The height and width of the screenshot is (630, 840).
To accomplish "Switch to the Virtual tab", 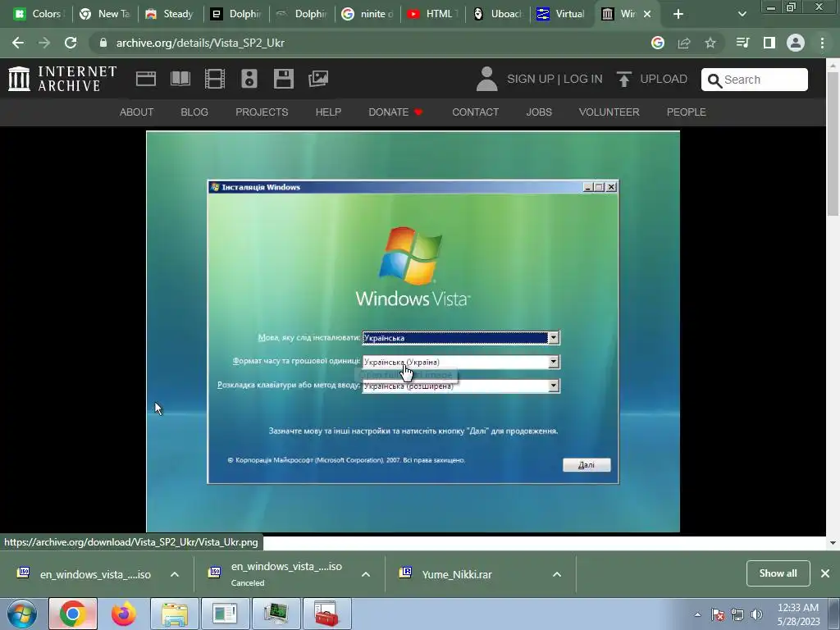I will (563, 14).
